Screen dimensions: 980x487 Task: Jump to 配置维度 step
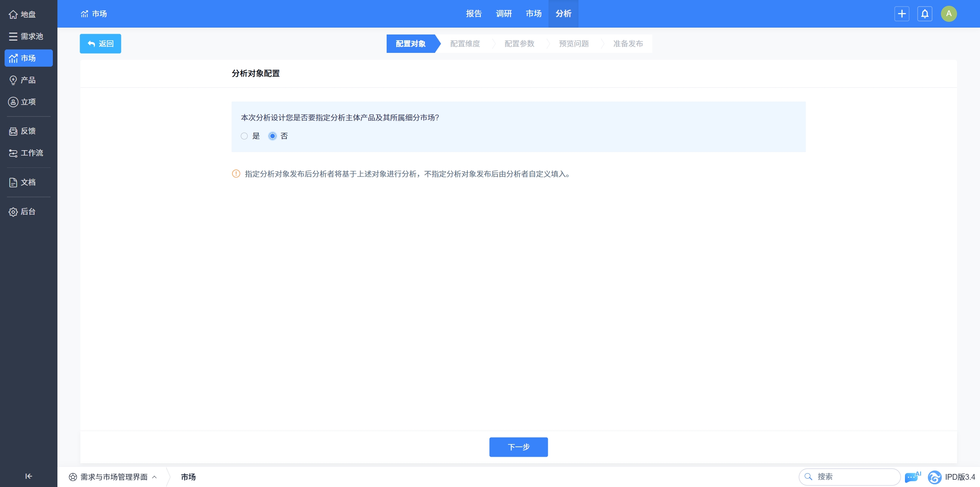point(465,44)
